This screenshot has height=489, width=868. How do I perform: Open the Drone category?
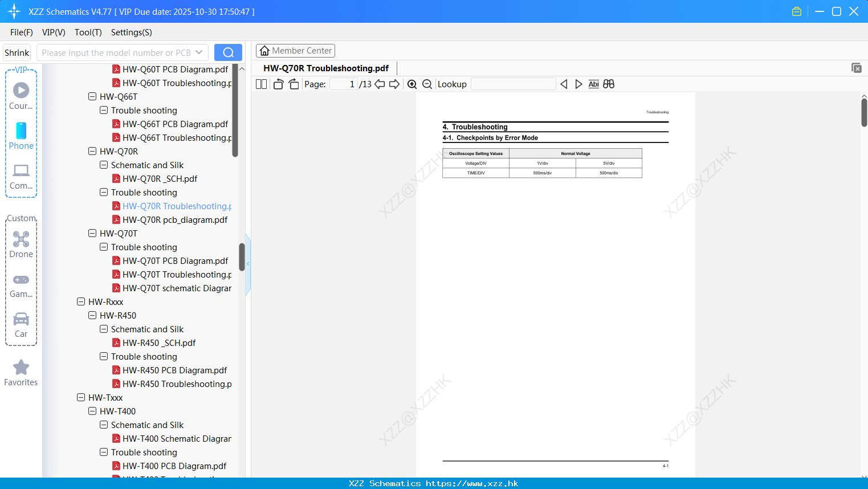(21, 244)
